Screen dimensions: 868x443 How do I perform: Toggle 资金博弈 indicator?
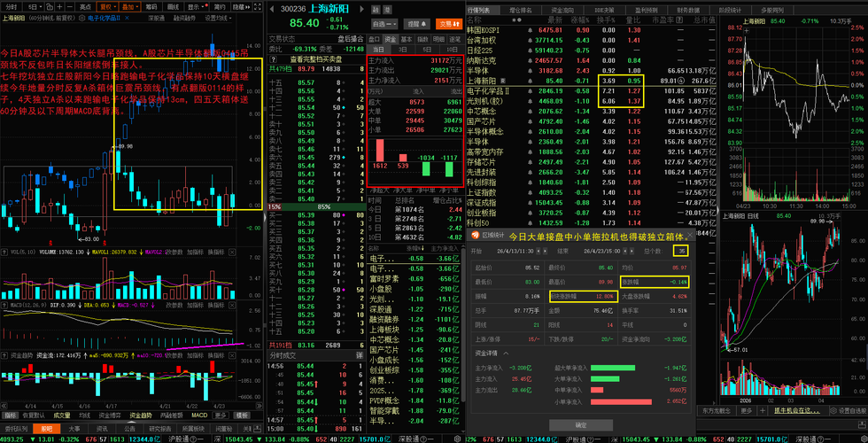tap(110, 415)
